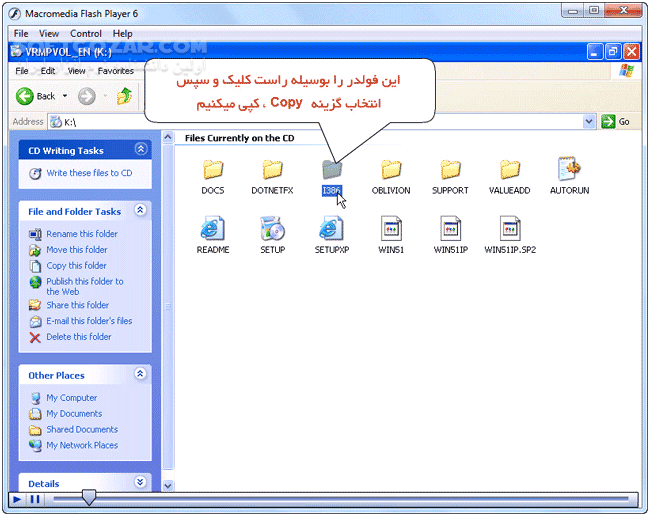Open the DOCS folder icon
Viewport: 650px width, 515px height.
pyautogui.click(x=213, y=169)
